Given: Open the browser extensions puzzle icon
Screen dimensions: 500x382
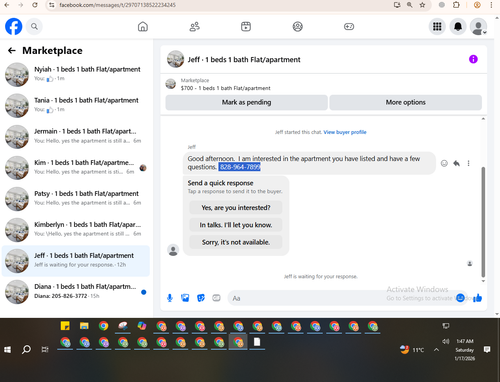Looking at the screenshot, I should [x=456, y=5].
